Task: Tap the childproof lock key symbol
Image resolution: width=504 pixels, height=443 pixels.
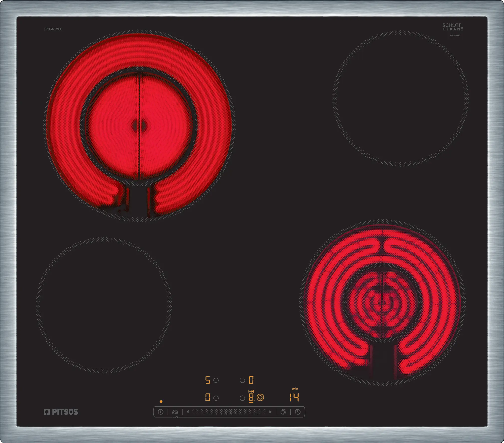Action: click(x=175, y=417)
